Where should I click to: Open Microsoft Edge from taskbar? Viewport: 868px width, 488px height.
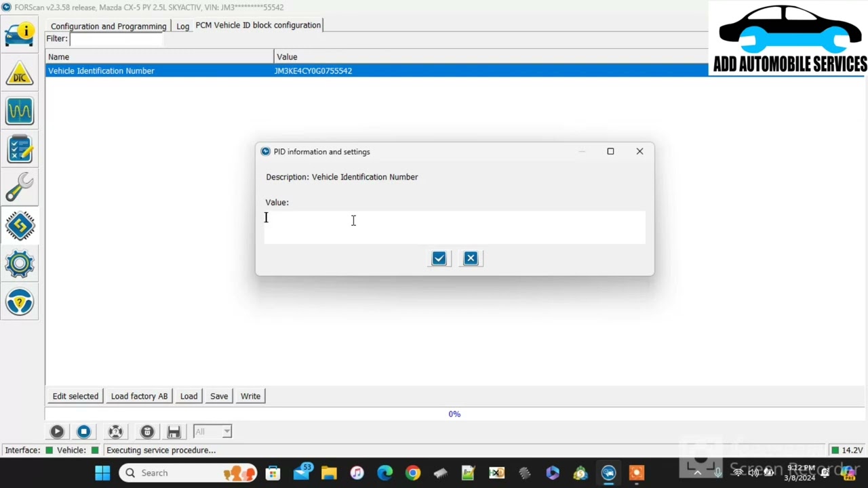coord(384,472)
